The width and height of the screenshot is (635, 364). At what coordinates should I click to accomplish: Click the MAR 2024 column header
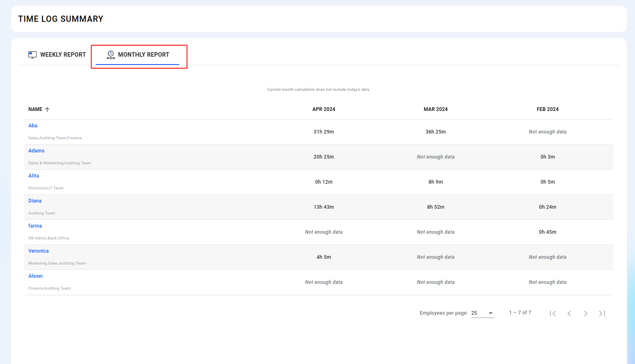pyautogui.click(x=435, y=109)
